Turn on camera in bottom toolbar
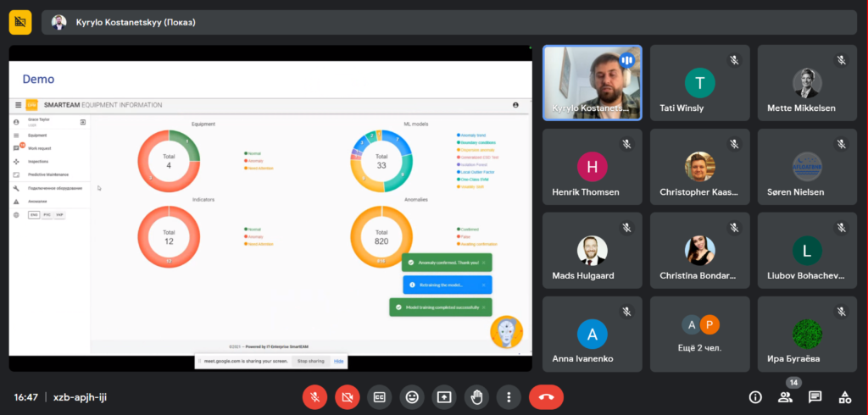 pyautogui.click(x=347, y=396)
